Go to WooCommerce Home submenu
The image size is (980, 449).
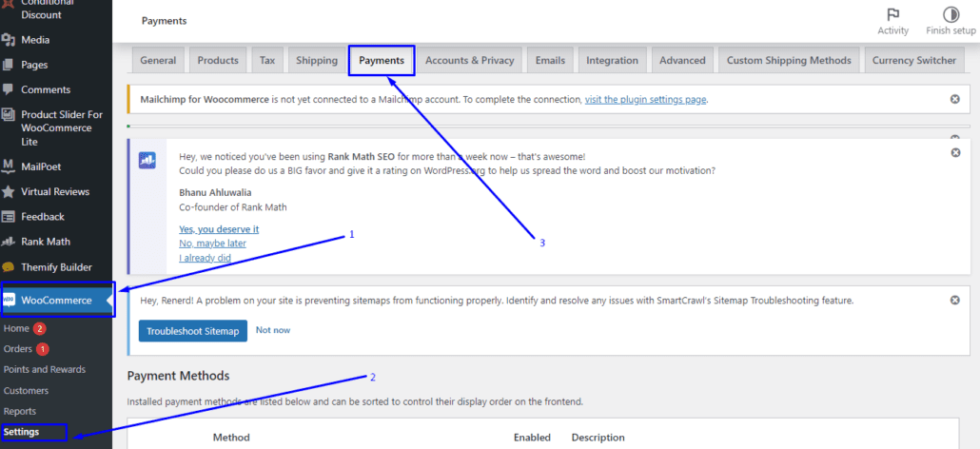pos(17,328)
